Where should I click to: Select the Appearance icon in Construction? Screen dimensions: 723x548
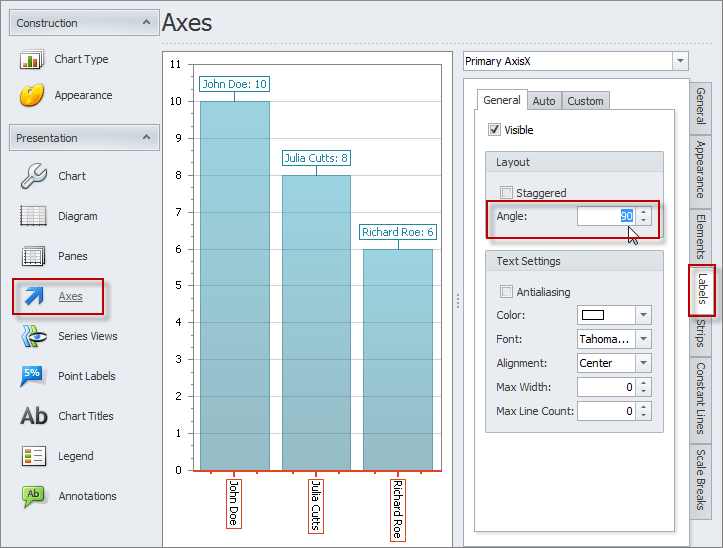tap(33, 96)
